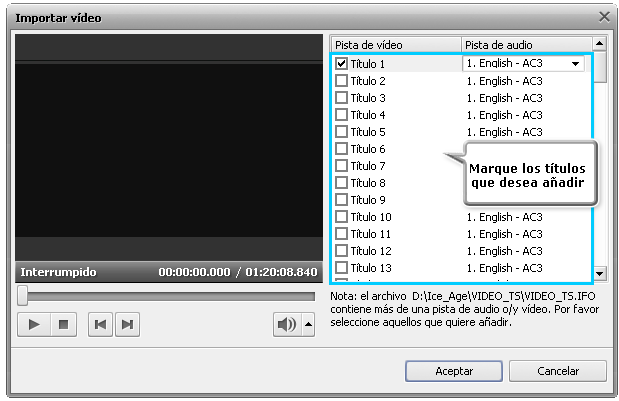Screen dimensions: 619x401
Task: Click the 00:00:00.000 current time
Action: pos(194,272)
